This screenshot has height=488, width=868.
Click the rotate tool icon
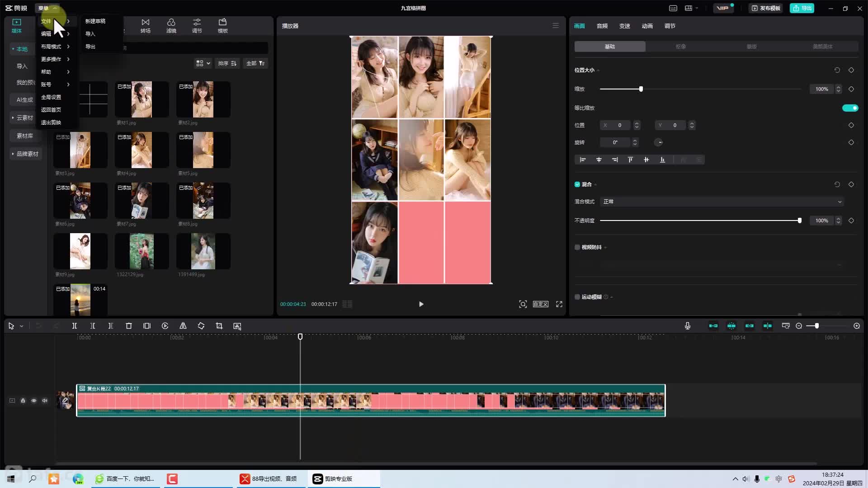(x=201, y=326)
